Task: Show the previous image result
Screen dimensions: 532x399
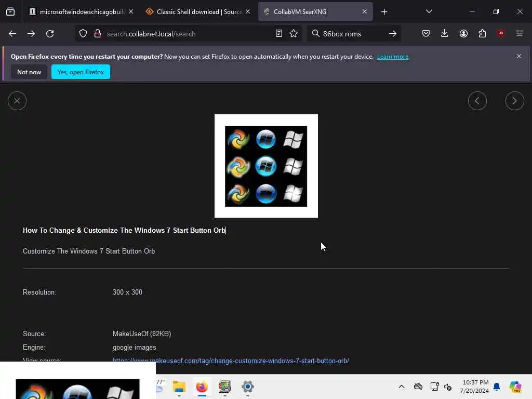Action: [x=477, y=101]
